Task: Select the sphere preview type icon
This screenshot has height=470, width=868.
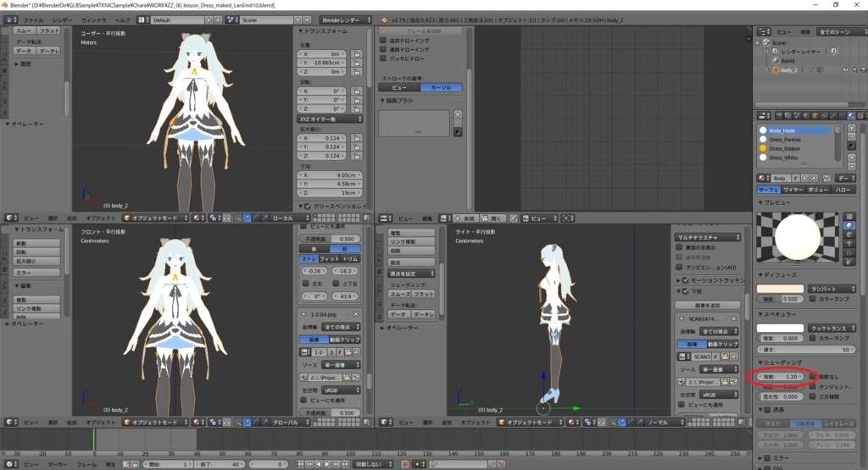Action: click(849, 225)
